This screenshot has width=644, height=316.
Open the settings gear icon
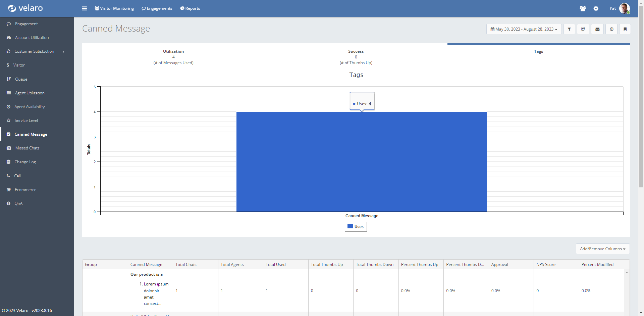pos(596,8)
